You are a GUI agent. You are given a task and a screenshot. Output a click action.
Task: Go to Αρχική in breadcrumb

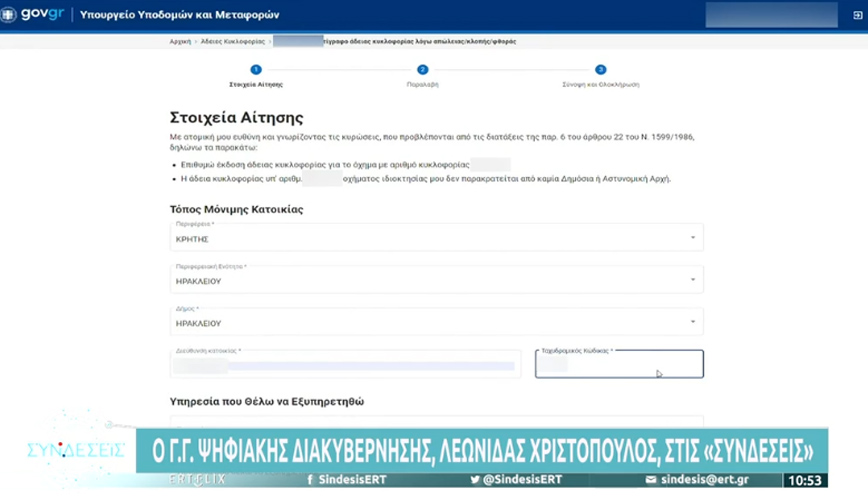[x=180, y=42]
